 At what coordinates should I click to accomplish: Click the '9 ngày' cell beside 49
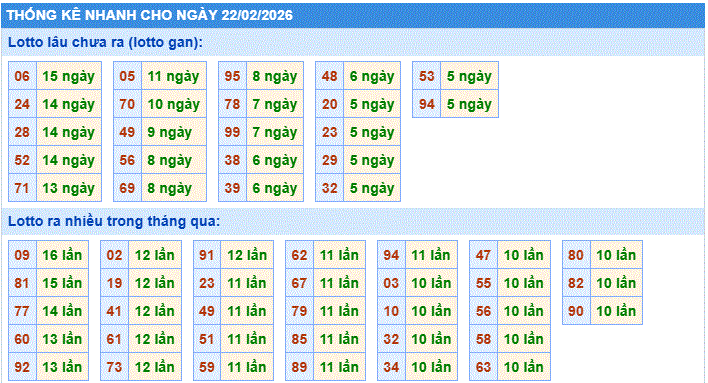[174, 132]
